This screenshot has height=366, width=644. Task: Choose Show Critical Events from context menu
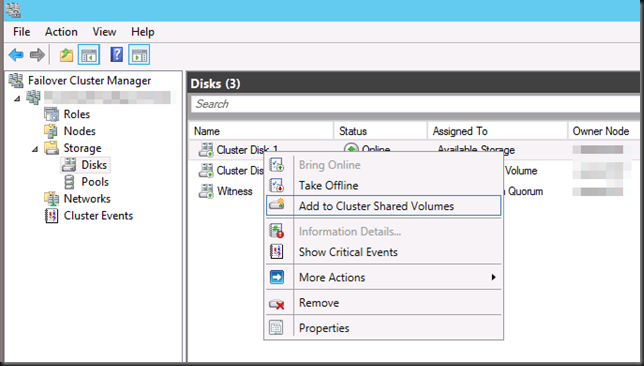(383, 252)
